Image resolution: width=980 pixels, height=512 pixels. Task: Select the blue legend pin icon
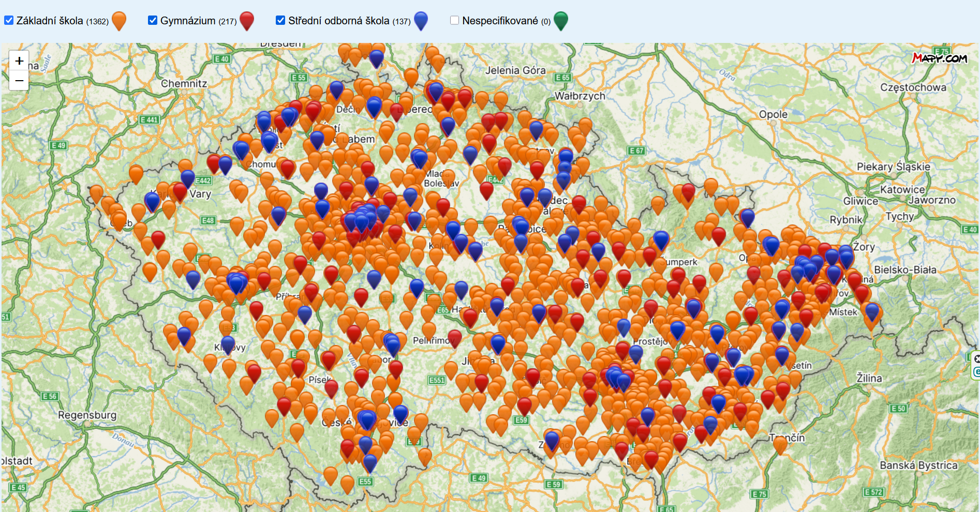pyautogui.click(x=421, y=20)
